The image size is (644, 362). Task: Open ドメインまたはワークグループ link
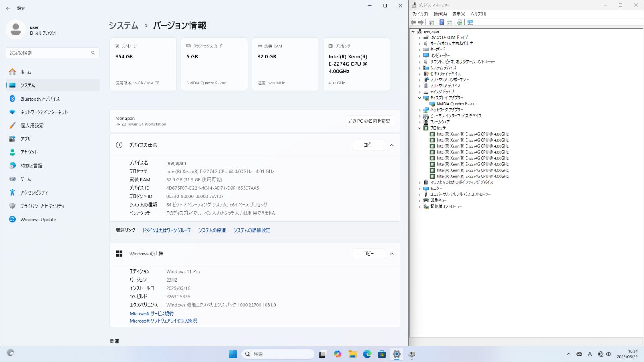tap(166, 230)
